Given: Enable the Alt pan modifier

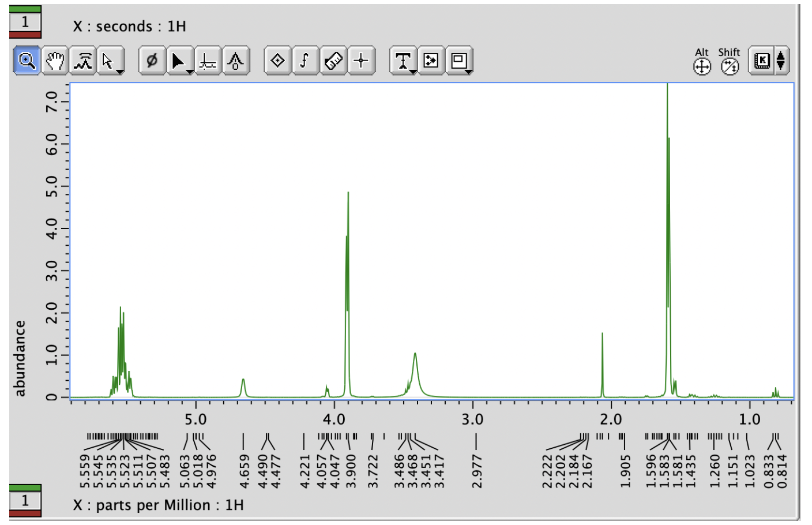Looking at the screenshot, I should coord(701,65).
